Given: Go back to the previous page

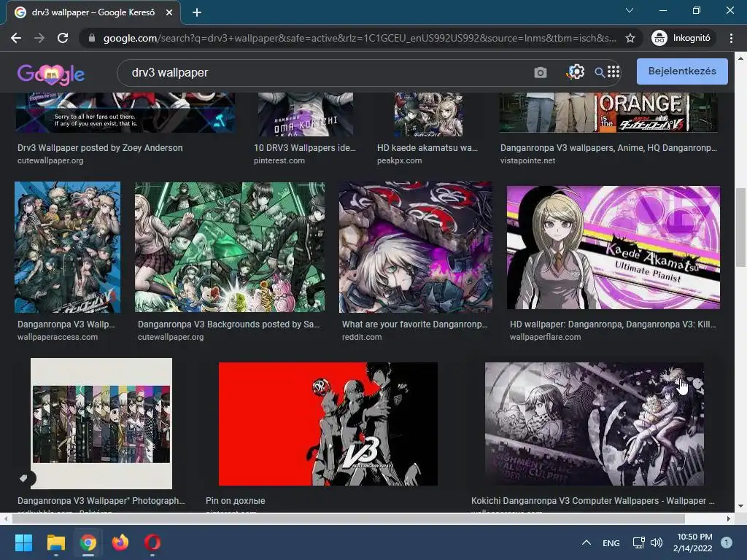Looking at the screenshot, I should click(16, 38).
